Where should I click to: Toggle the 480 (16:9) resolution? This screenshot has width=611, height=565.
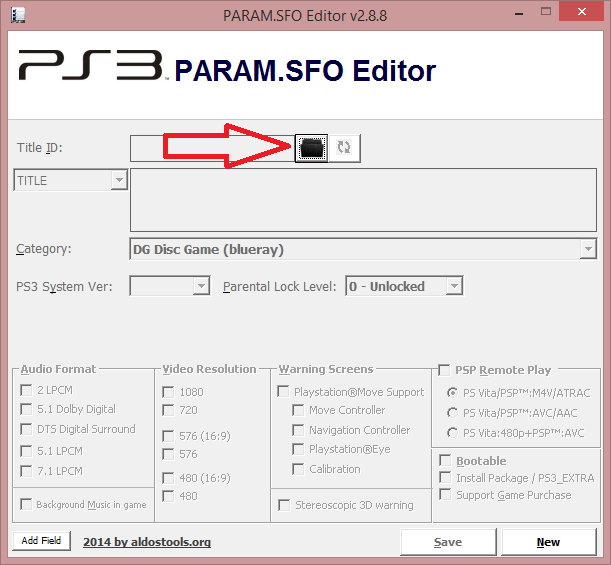pyautogui.click(x=168, y=478)
